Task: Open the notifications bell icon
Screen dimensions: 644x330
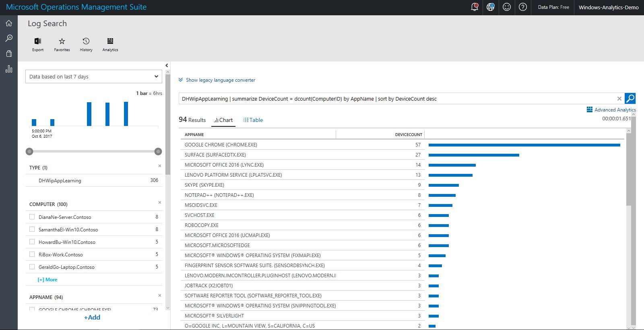Action: [x=475, y=7]
